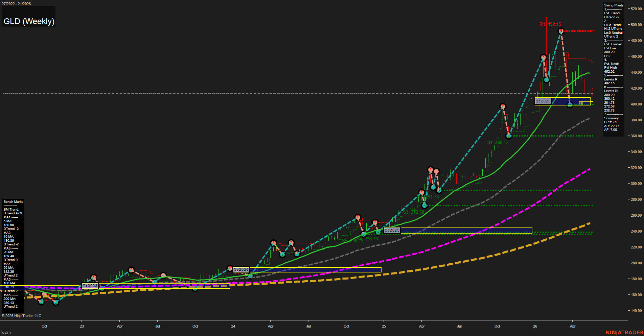Select the Y:2026 yearly label
Screen dimensions: 644x336
pyautogui.click(x=543, y=101)
